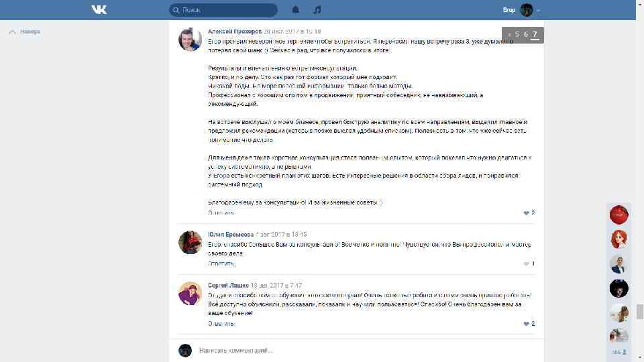Screen dimensions: 644x362
Task: Go to previous pages arrow in pagination
Action: point(509,35)
